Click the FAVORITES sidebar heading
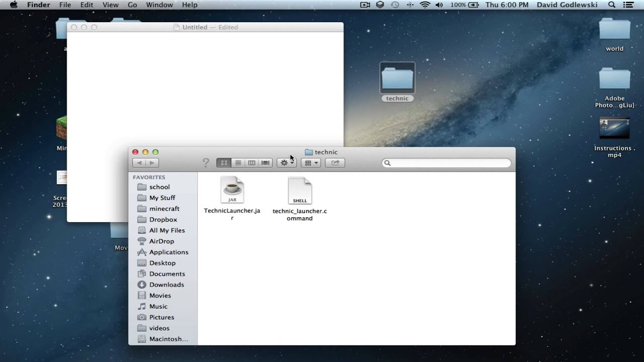644x362 pixels. click(x=149, y=177)
